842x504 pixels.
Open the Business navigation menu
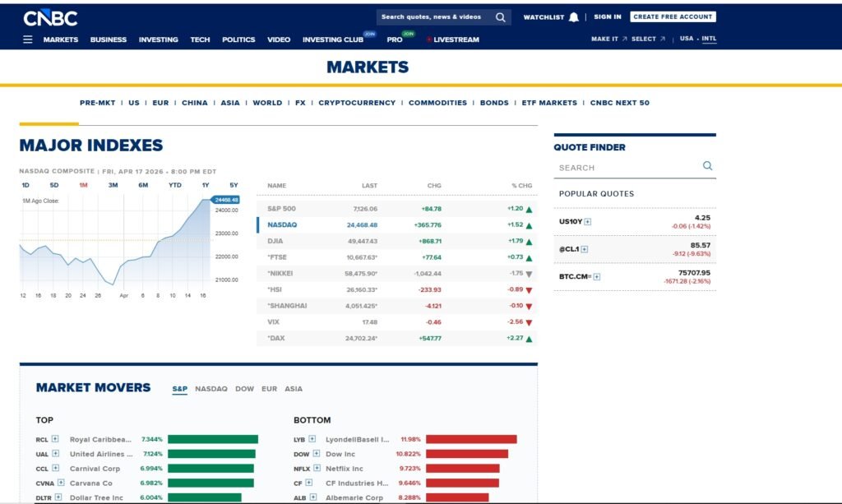tap(109, 39)
